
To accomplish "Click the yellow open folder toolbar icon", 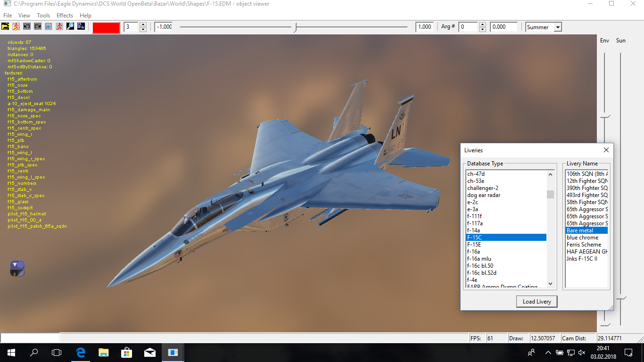I will [x=5, y=26].
